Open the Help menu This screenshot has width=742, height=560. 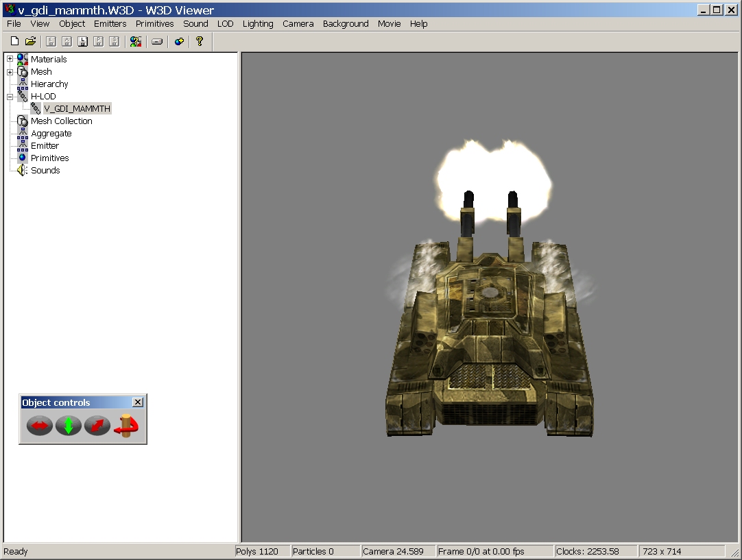(x=419, y=24)
